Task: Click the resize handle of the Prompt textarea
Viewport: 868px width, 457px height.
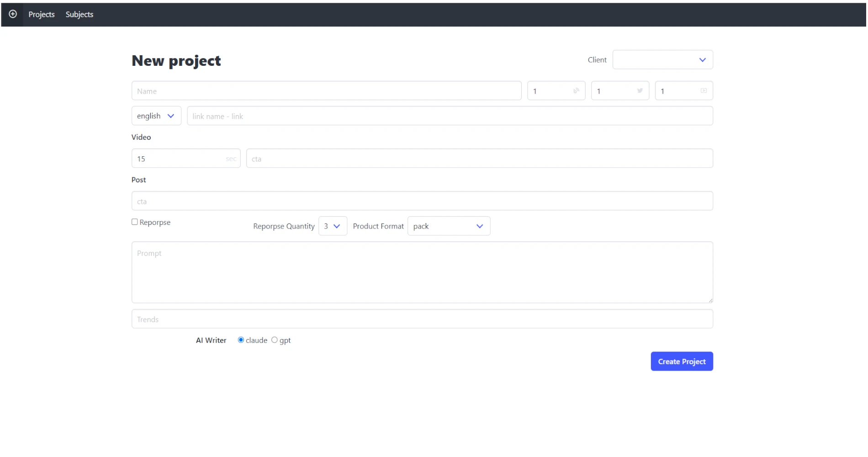Action: pos(710,300)
